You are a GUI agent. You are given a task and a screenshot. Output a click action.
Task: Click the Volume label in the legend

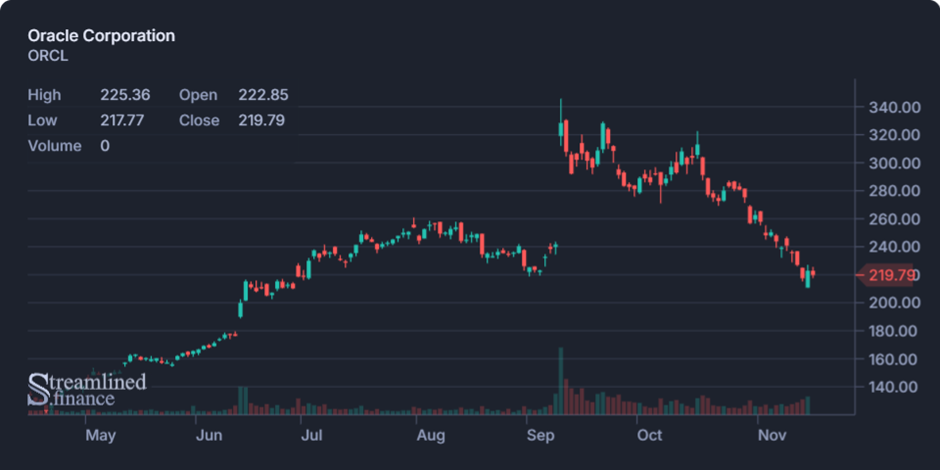pos(55,146)
